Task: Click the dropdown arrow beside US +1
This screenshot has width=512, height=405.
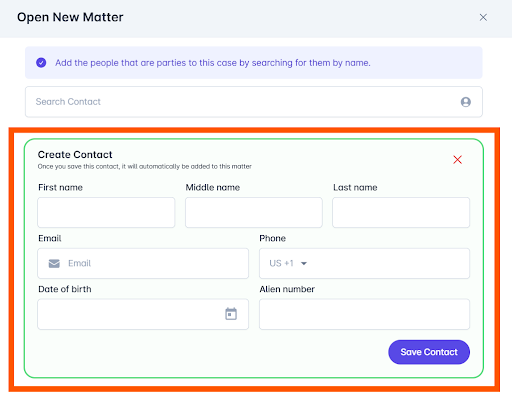Action: coord(304,263)
